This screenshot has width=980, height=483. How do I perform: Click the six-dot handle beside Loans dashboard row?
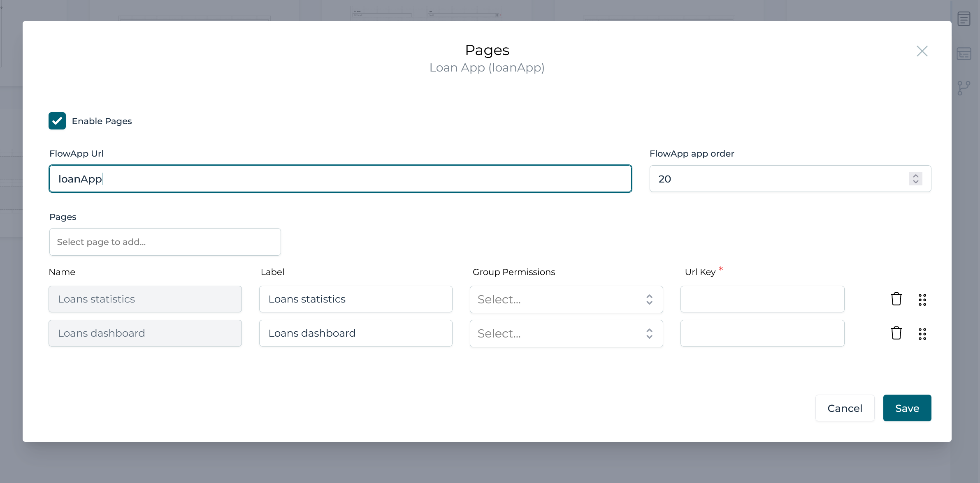(x=922, y=334)
